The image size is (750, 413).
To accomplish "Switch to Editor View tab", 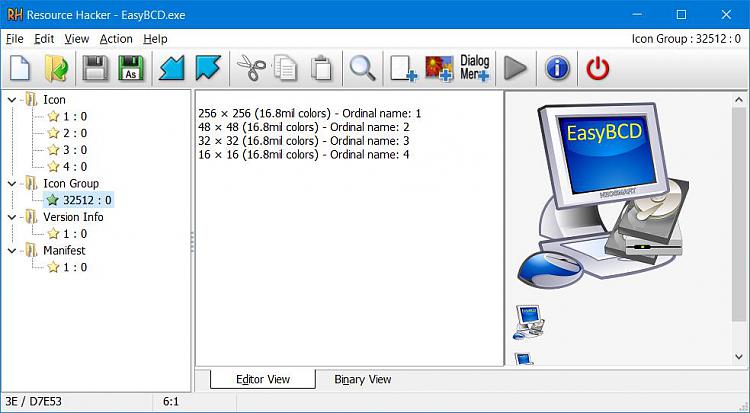I will 263,379.
